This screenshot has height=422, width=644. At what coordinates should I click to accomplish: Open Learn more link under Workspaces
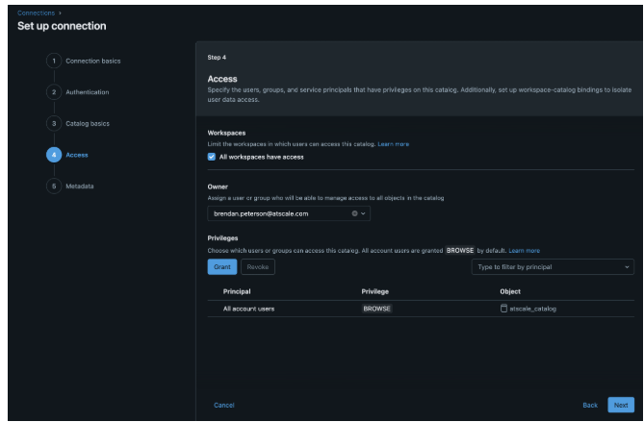pyautogui.click(x=393, y=144)
